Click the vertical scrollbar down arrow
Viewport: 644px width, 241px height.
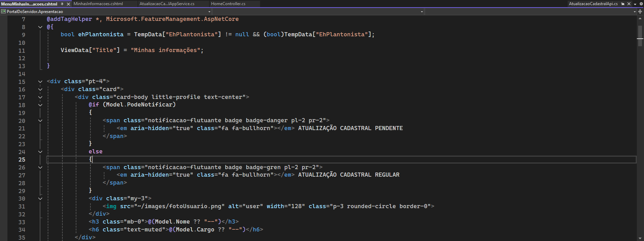coord(640,238)
